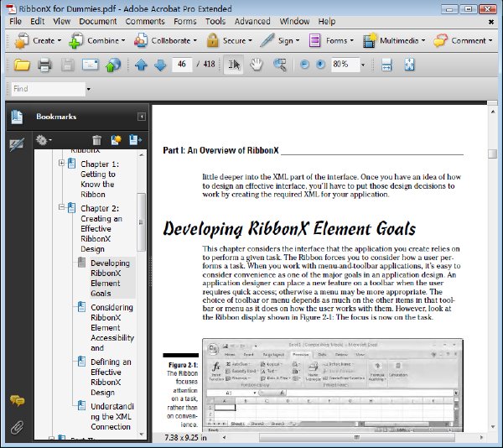Click the Find text field
This screenshot has height=448, width=503.
49,89
